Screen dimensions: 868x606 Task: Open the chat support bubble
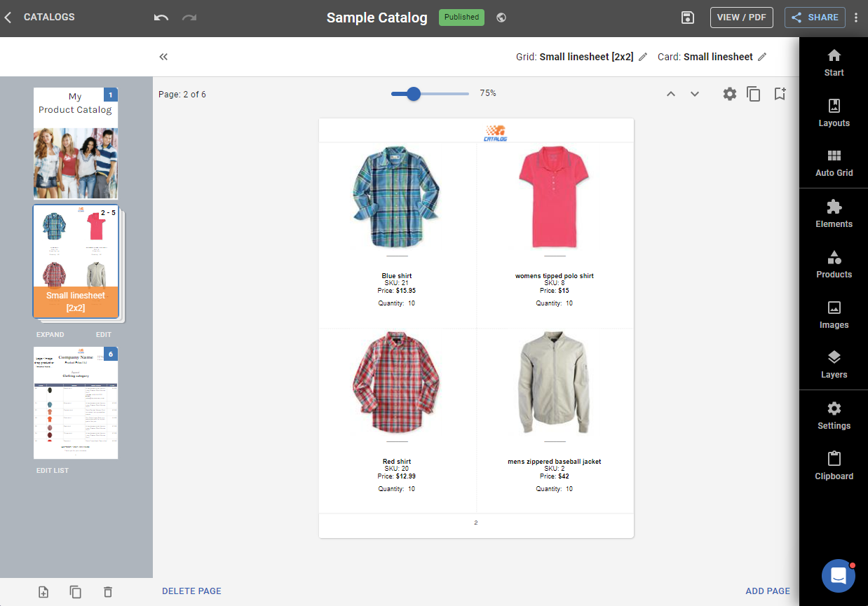(x=839, y=576)
